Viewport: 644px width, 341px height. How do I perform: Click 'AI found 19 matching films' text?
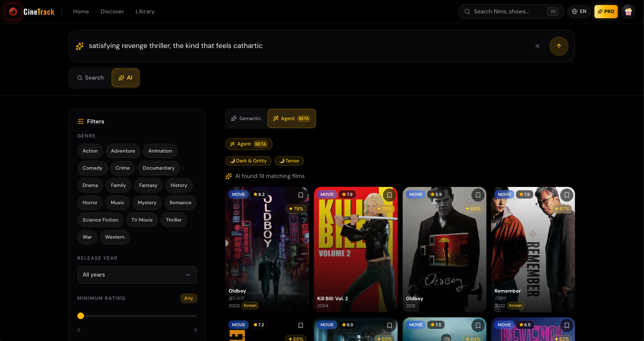270,176
